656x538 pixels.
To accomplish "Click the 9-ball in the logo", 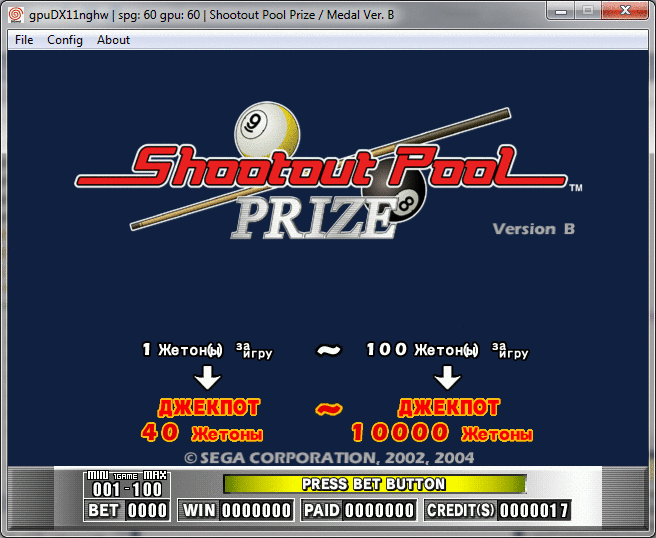I will (x=267, y=128).
